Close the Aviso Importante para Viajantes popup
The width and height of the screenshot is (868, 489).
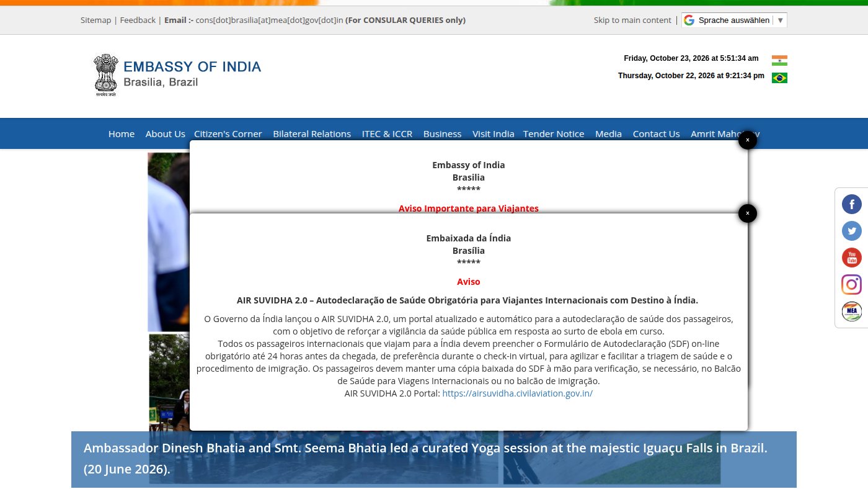[x=748, y=140]
